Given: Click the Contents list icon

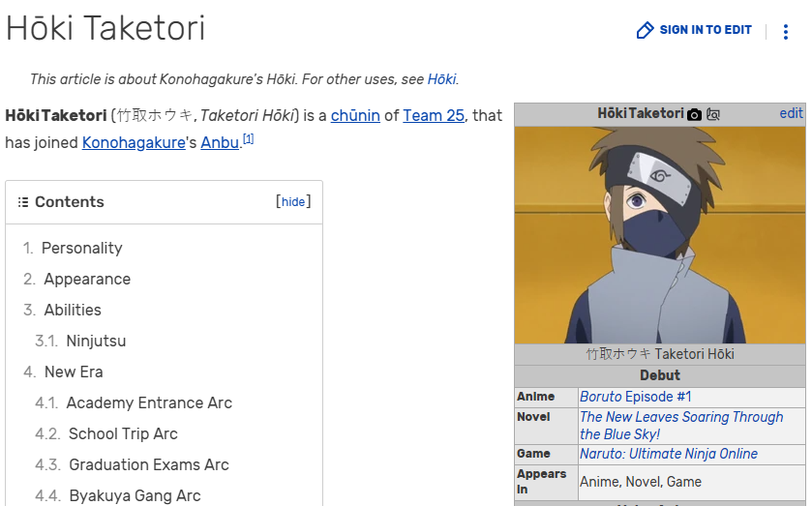Looking at the screenshot, I should click(23, 202).
